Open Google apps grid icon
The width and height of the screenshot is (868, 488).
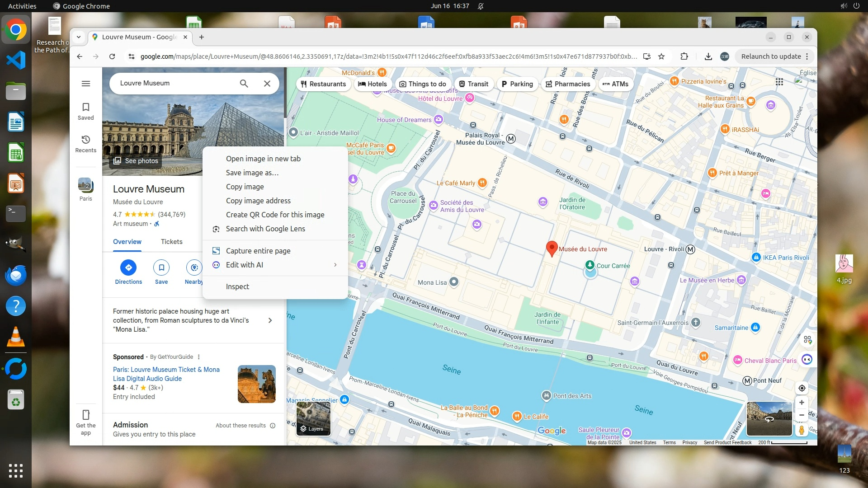coord(779,82)
